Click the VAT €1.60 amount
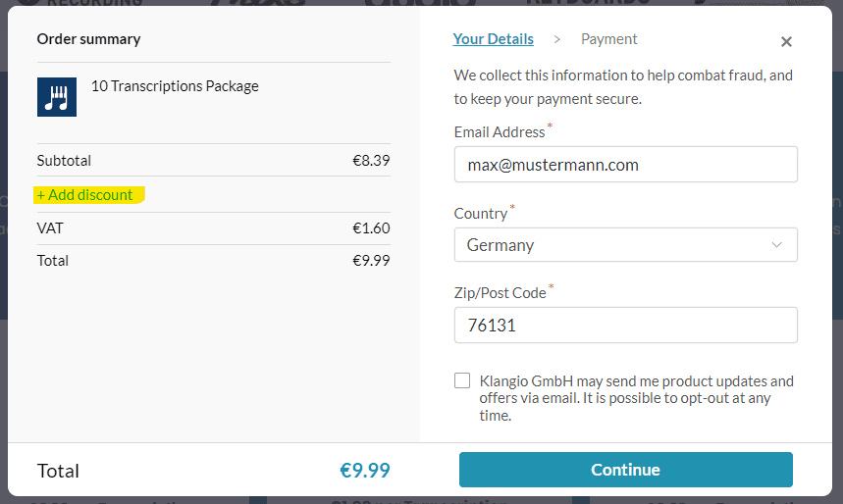Viewport: 843px width, 504px height. [x=371, y=228]
